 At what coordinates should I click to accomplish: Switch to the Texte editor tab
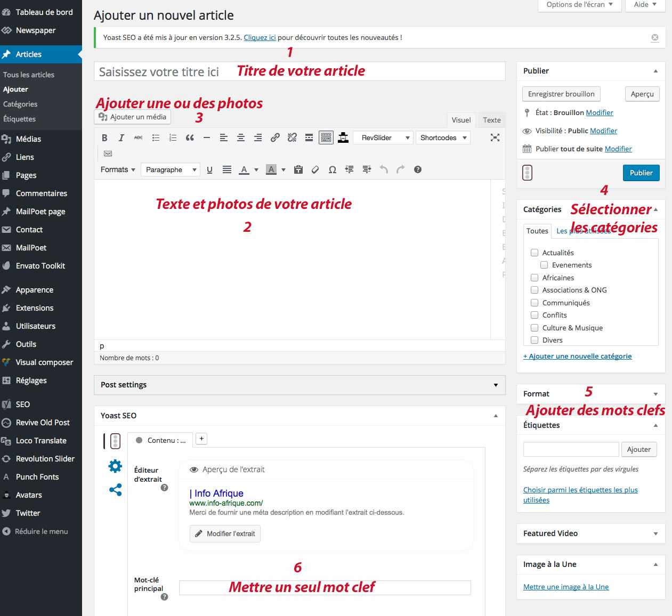tap(491, 120)
